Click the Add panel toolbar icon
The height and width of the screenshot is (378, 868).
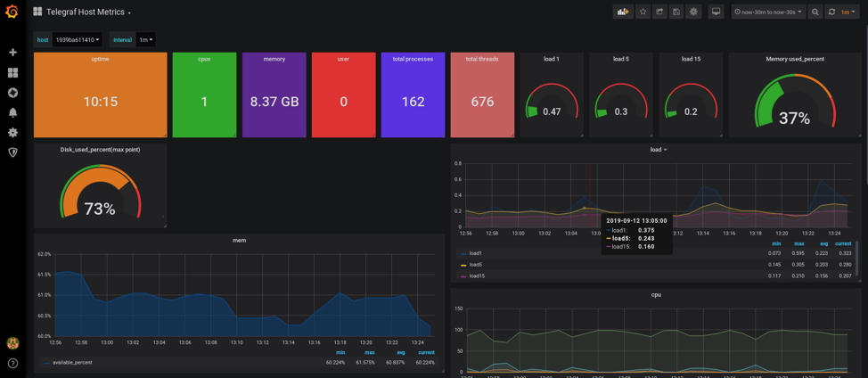click(623, 12)
